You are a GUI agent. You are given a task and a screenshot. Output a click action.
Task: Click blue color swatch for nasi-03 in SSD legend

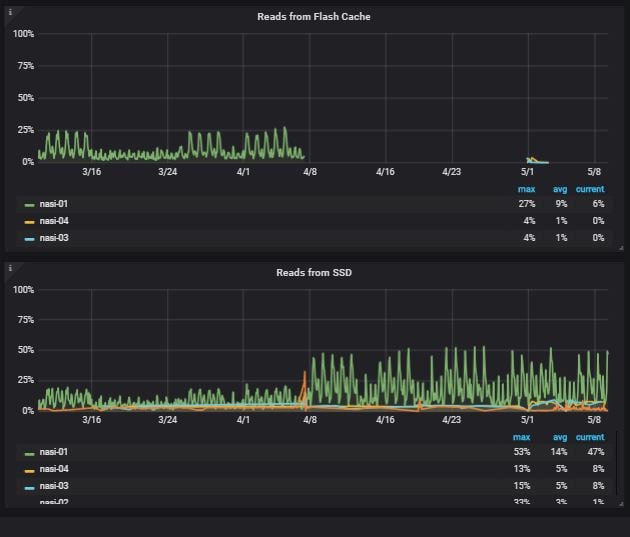click(30, 488)
